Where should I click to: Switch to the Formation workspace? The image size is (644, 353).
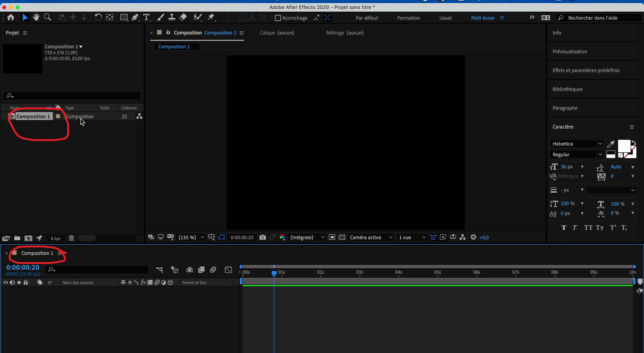pyautogui.click(x=409, y=18)
